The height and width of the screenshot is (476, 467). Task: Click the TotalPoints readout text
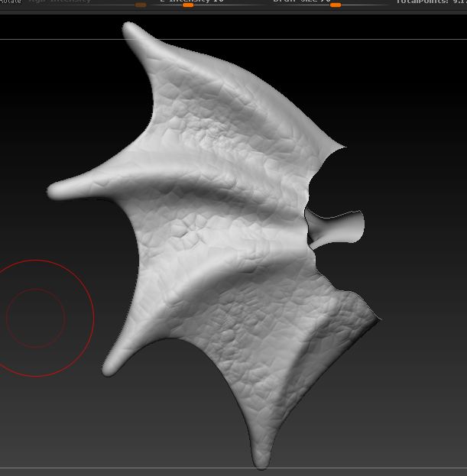coord(431,2)
